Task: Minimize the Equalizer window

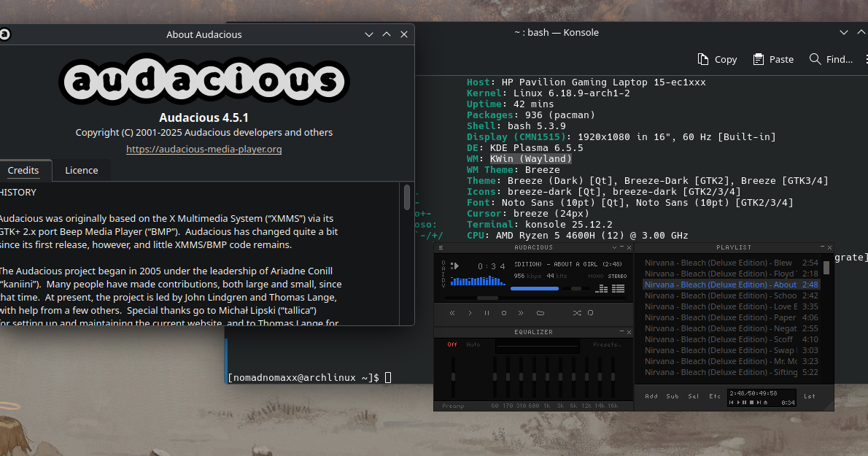Action: (x=621, y=331)
